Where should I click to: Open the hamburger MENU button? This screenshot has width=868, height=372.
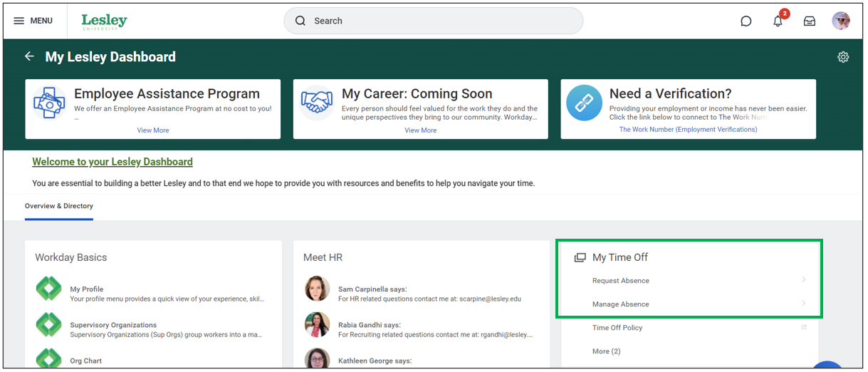click(x=33, y=21)
